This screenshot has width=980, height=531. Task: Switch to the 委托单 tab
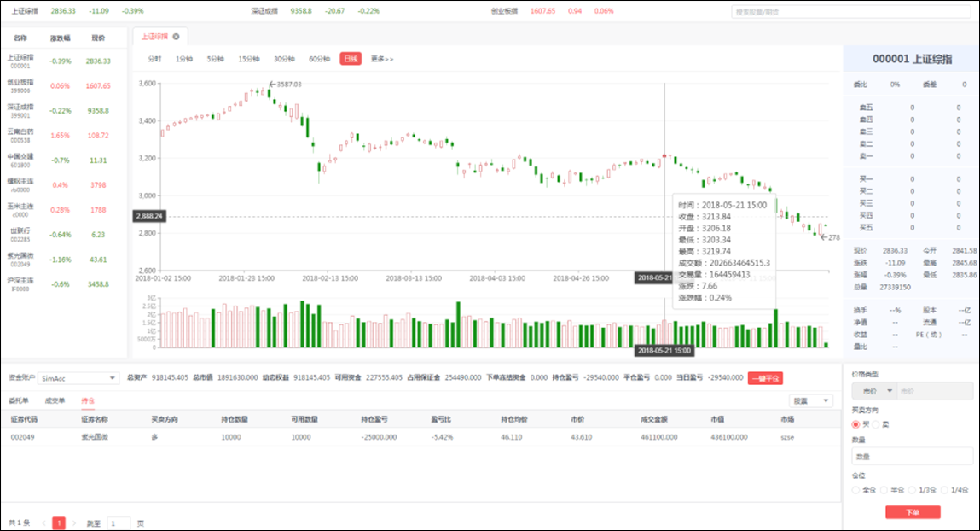[x=19, y=400]
